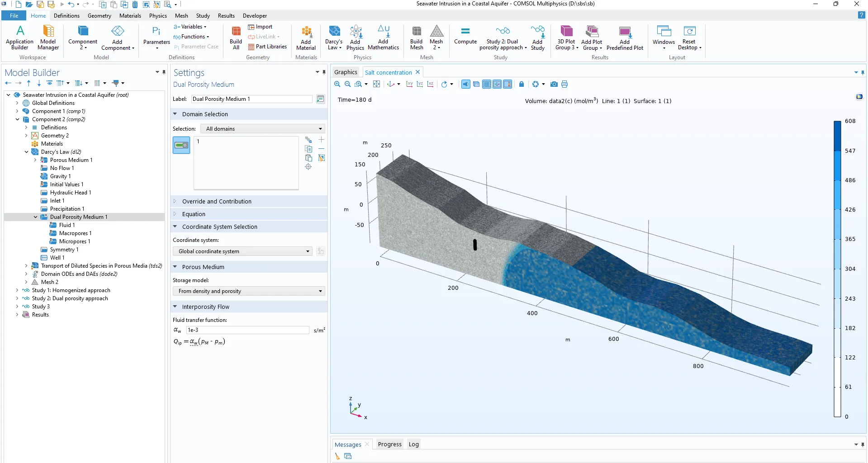Click the fluid transfer function input field
This screenshot has height=463, width=868.
247,330
